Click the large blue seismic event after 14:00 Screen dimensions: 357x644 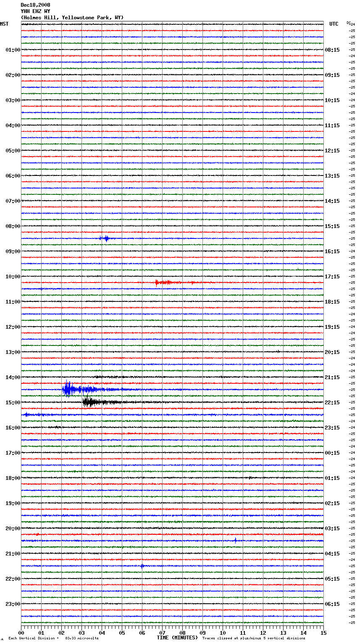[84, 389]
